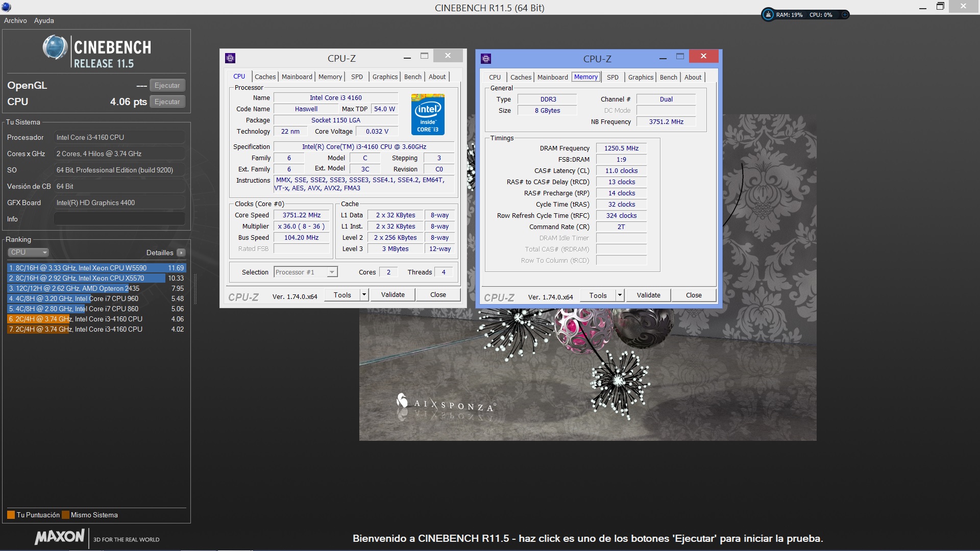
Task: Select the i3-4160 4.02 score row
Action: (96, 329)
